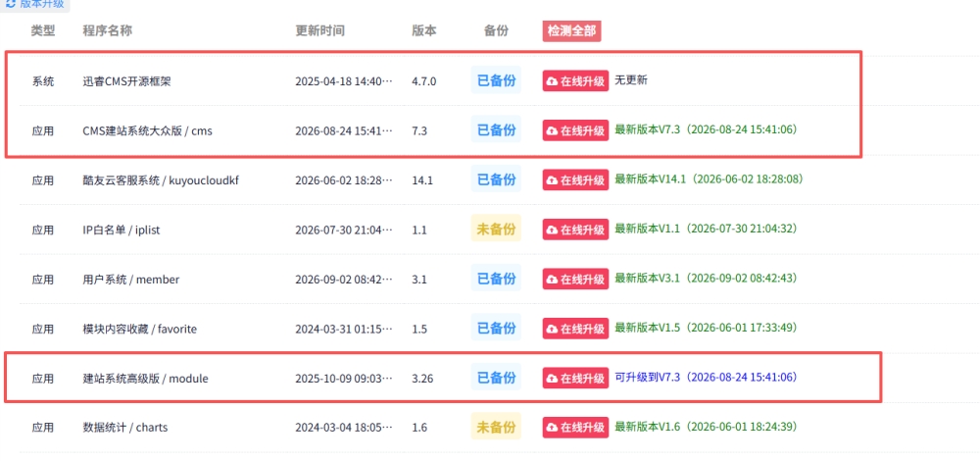This screenshot has height=461, width=980.
Task: Upgrade 用户系统 member online
Action: click(x=575, y=279)
